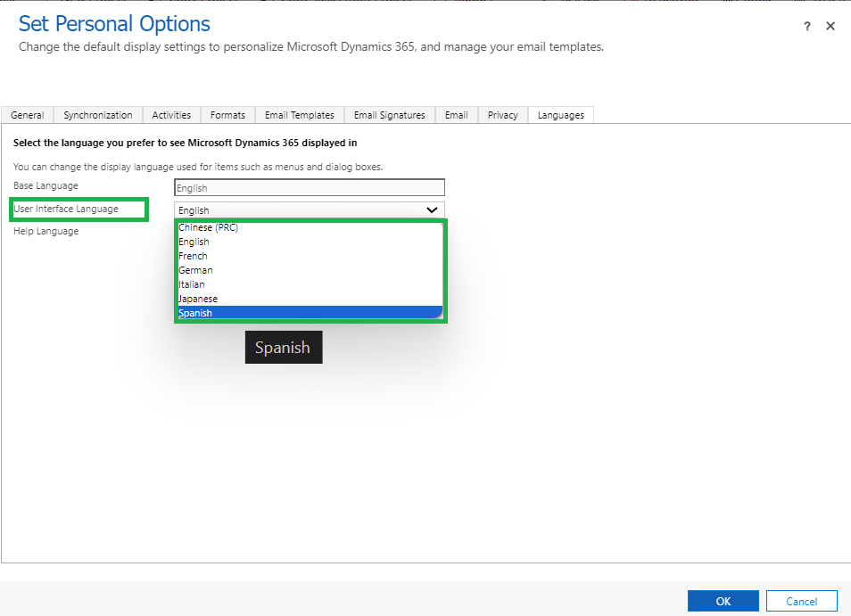Discard changes with the Cancel button
851x616 pixels.
pyautogui.click(x=802, y=601)
